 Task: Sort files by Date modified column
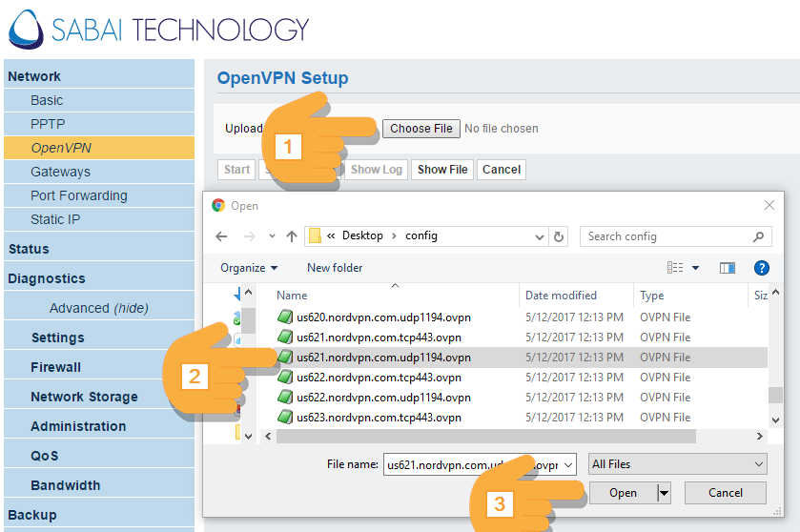(561, 296)
